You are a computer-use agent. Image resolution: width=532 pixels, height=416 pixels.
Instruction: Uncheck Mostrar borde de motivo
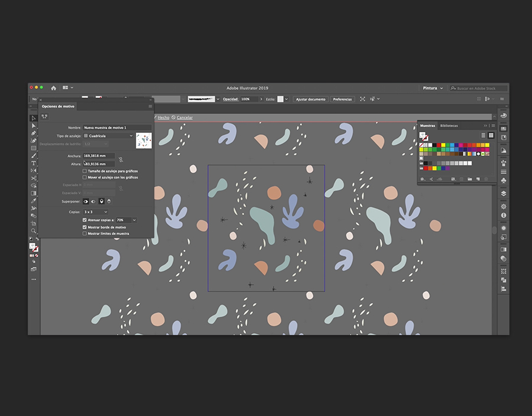(x=85, y=227)
